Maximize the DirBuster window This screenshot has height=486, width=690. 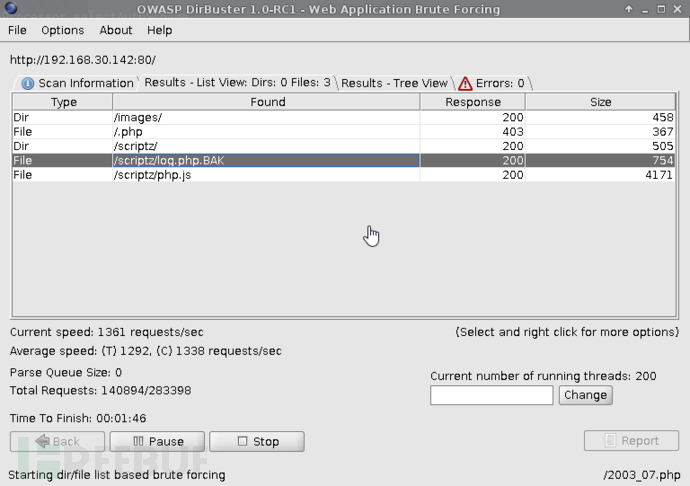(x=661, y=9)
